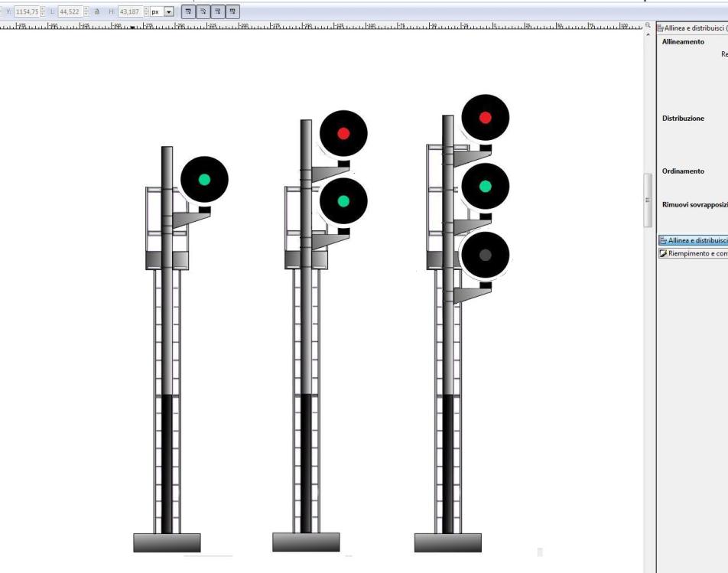Image resolution: width=728 pixels, height=573 pixels.
Task: Increase the Y value with stepper arrow
Action: pyautogui.click(x=42, y=9)
